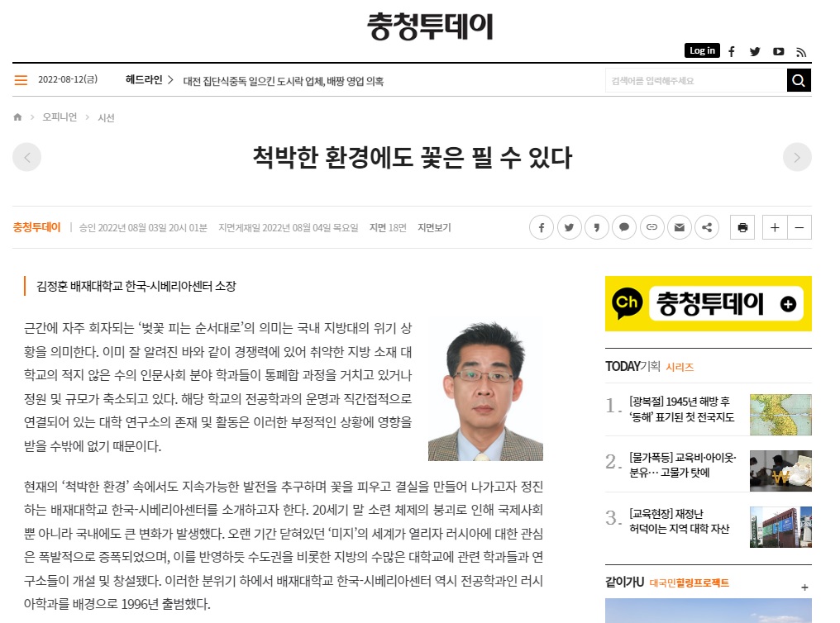Open the YouTube icon in the header
The width and height of the screenshot is (840, 623).
coord(778,51)
